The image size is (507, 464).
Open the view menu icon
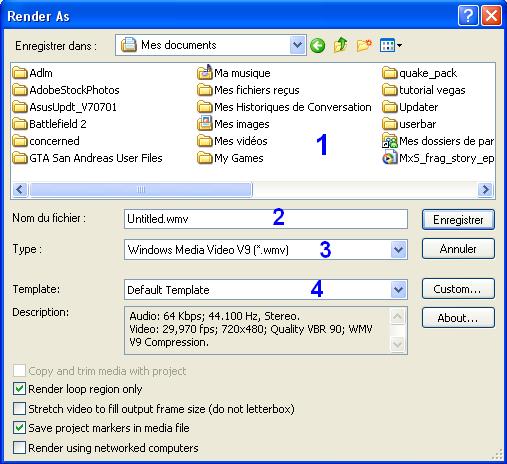390,45
